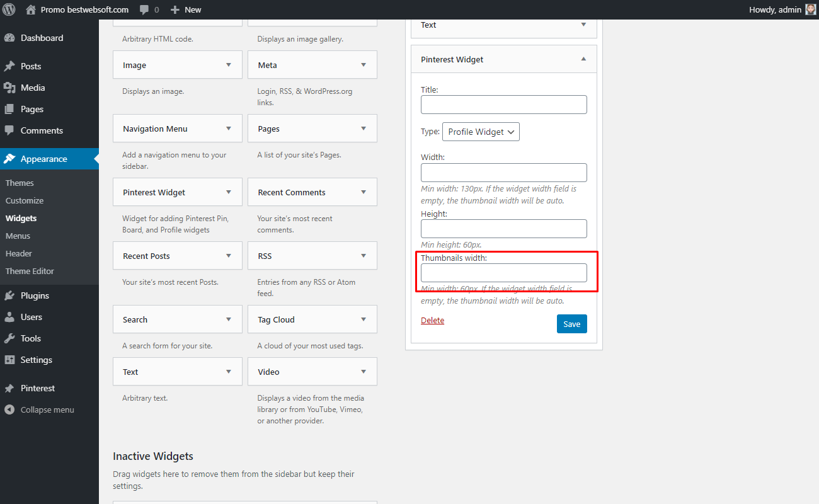Viewport: 819px width, 504px height.
Task: Click the Tools wrench icon
Action: [9, 338]
